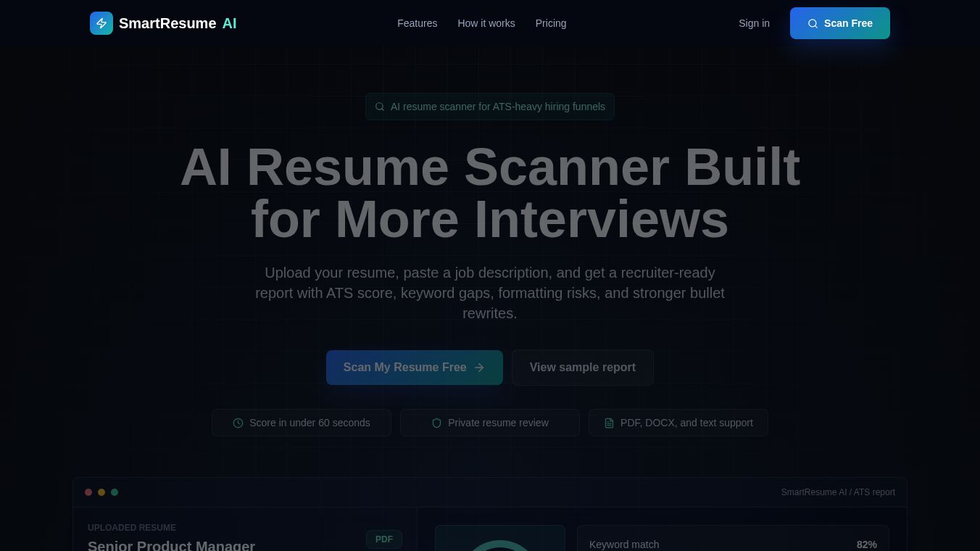The image size is (980, 551).
Task: Click the Upload your resume description paragraph
Action: click(x=490, y=293)
